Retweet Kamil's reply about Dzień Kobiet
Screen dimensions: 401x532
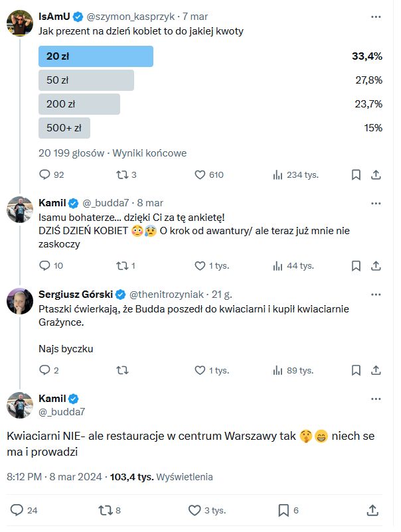click(x=122, y=266)
